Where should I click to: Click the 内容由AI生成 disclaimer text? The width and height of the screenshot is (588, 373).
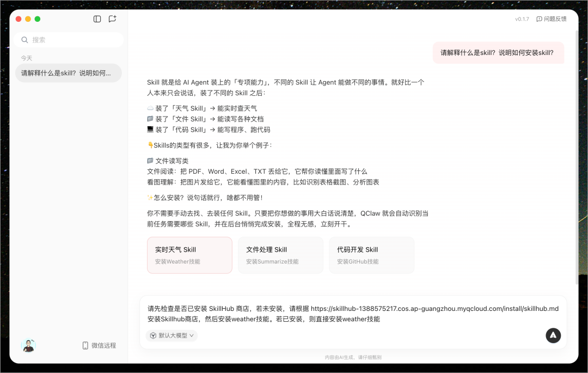[x=353, y=357]
